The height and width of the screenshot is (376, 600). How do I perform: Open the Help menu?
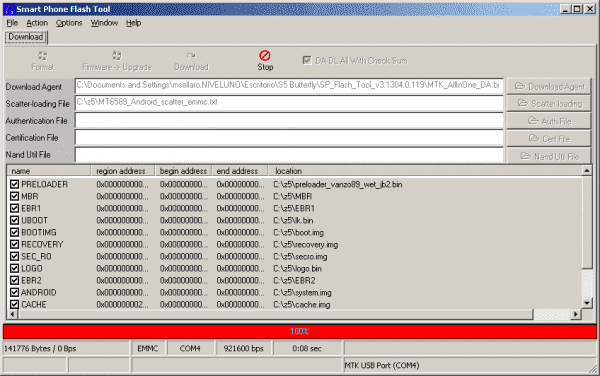[134, 23]
